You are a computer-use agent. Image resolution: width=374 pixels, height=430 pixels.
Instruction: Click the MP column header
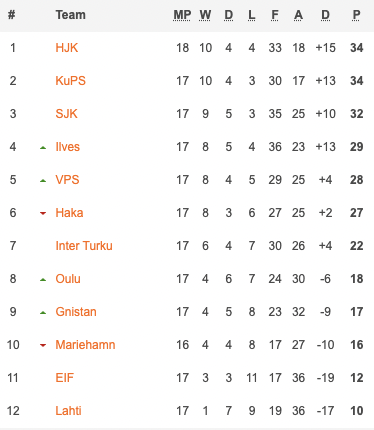182,15
